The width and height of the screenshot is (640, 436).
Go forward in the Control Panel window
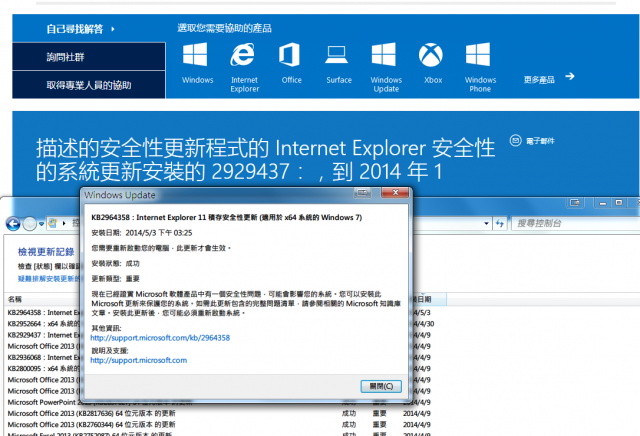click(x=29, y=223)
